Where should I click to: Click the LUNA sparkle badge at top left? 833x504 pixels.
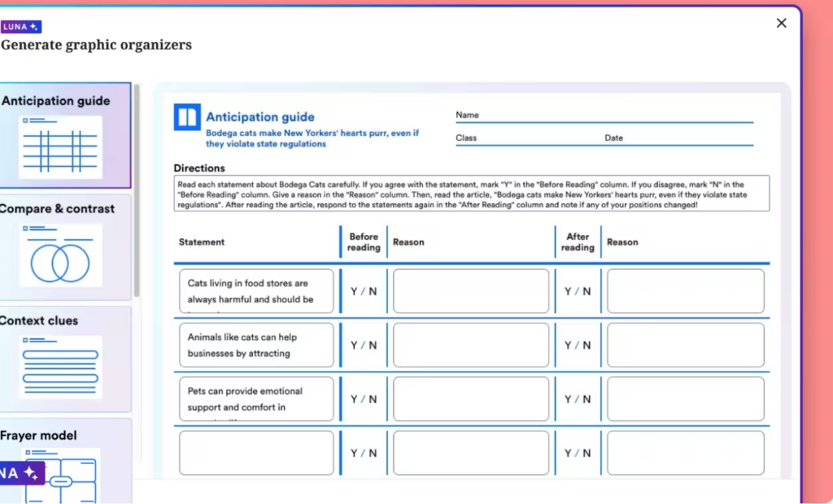[x=20, y=26]
